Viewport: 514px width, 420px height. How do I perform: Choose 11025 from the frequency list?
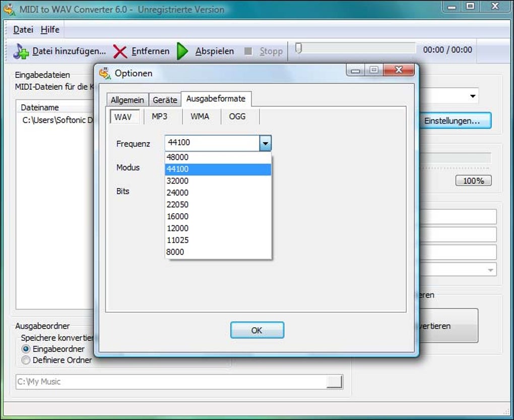218,240
